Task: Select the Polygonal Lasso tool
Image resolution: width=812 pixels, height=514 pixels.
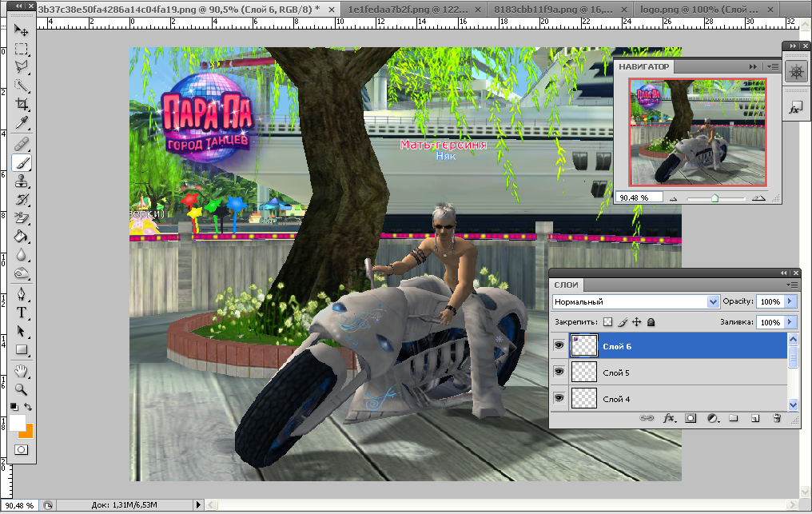Action: (x=22, y=67)
